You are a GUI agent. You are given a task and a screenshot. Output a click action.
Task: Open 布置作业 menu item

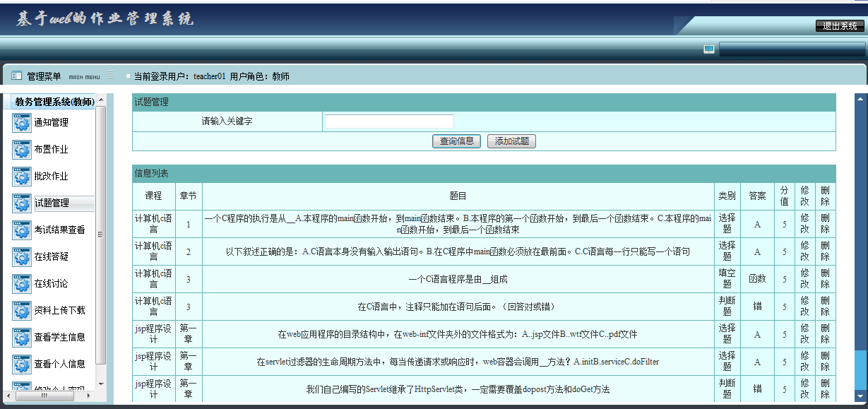click(52, 149)
